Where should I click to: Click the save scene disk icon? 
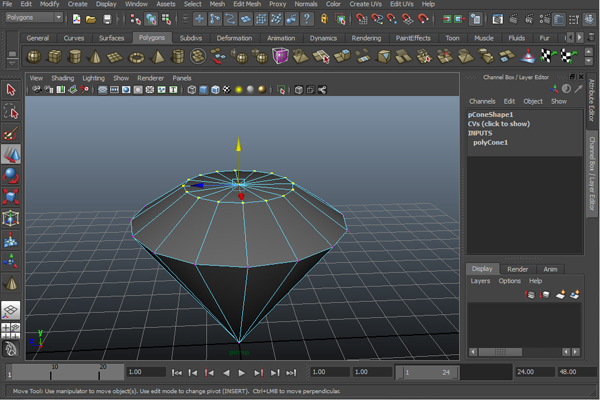click(x=108, y=19)
